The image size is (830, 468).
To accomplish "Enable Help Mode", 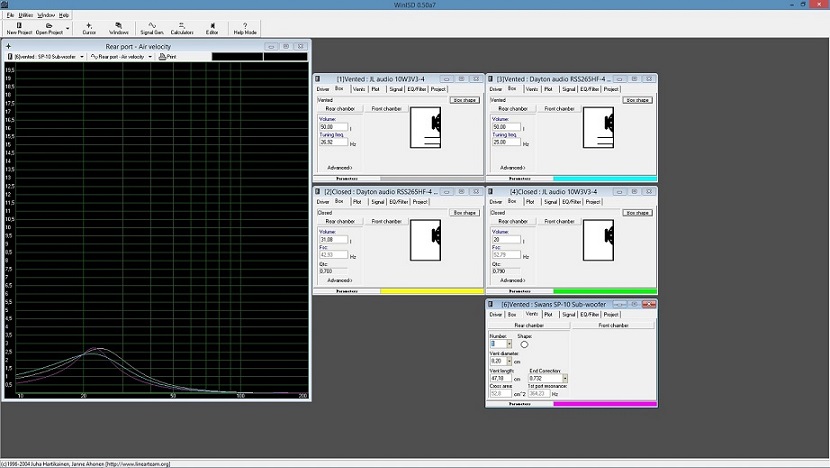I will click(245, 28).
